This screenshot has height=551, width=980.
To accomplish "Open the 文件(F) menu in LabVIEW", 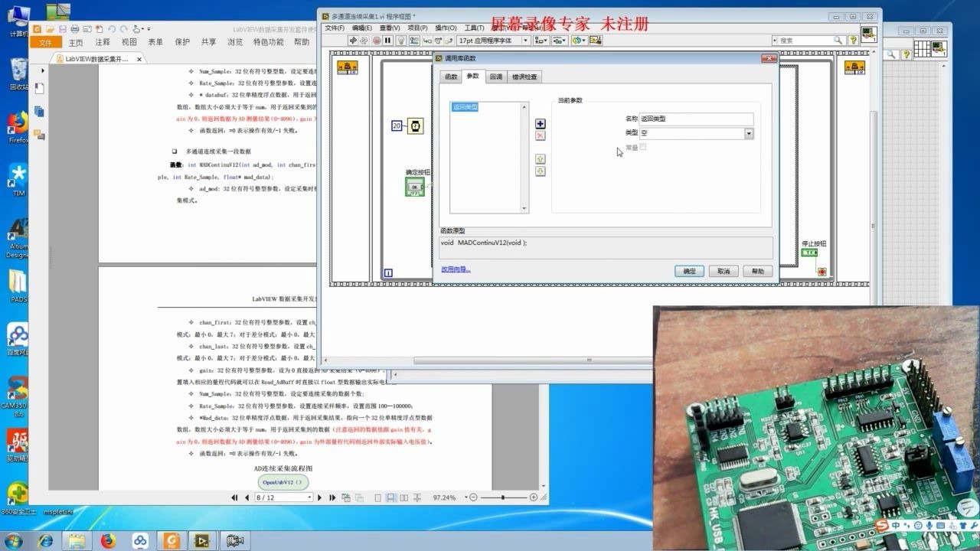I will 335,28.
